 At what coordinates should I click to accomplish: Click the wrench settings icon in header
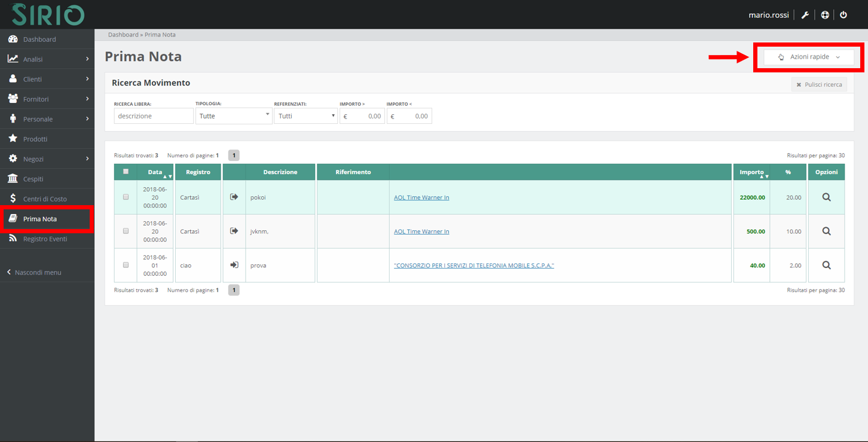click(805, 15)
